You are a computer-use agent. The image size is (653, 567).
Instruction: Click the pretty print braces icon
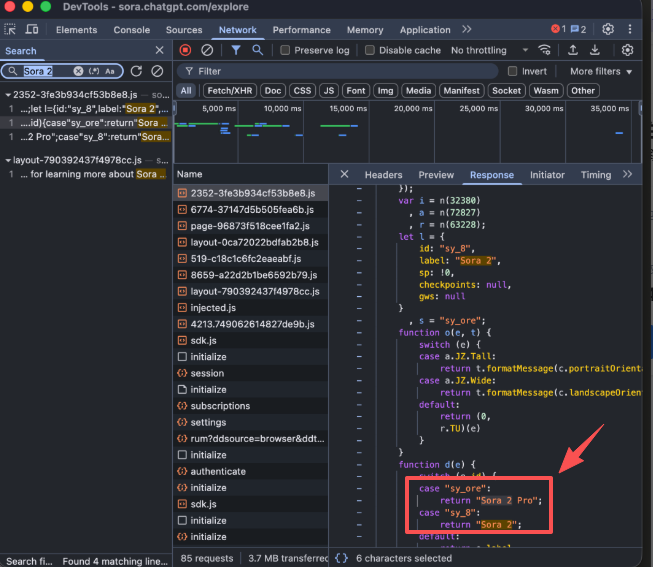click(x=342, y=558)
